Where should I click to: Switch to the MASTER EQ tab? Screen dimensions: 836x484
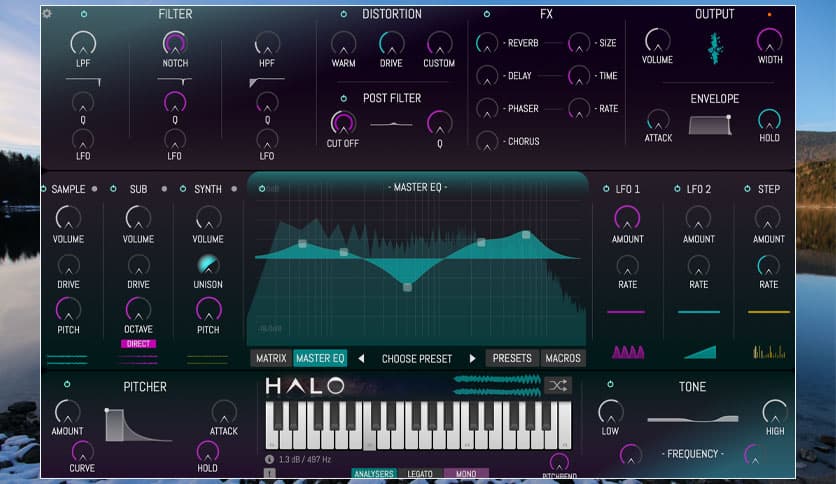point(320,358)
